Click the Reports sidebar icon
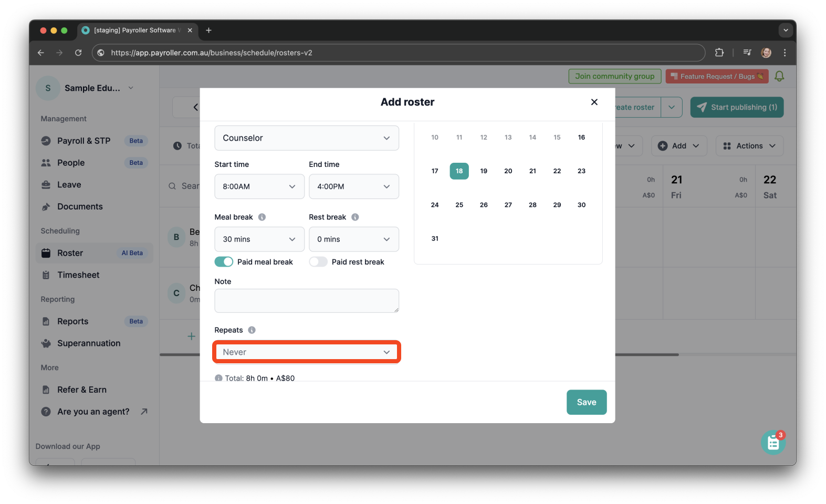 pos(46,321)
